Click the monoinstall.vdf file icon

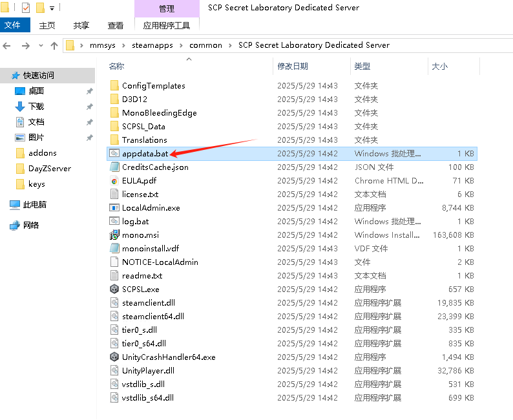click(114, 249)
